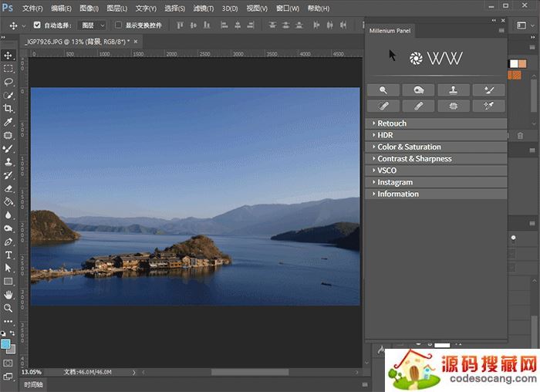Click the stamp button in Millenium Panel
The height and width of the screenshot is (392, 540).
(454, 90)
